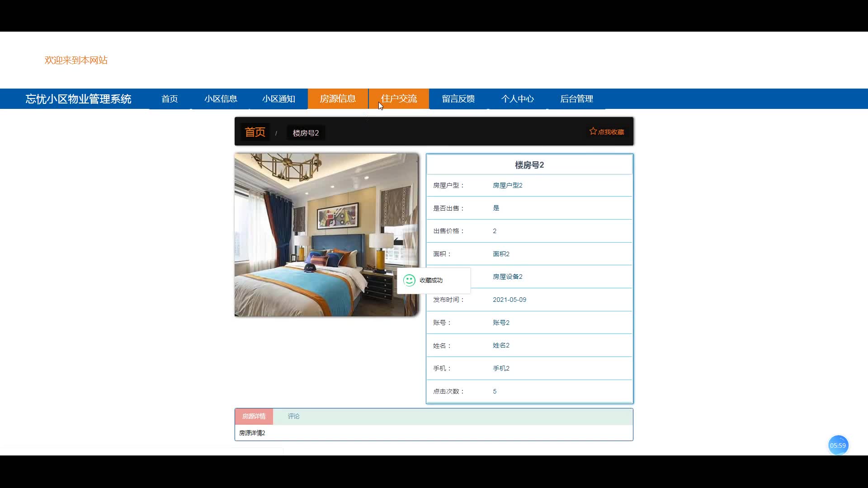Click the 房源详情2 content text
This screenshot has height=488, width=868.
[x=252, y=433]
